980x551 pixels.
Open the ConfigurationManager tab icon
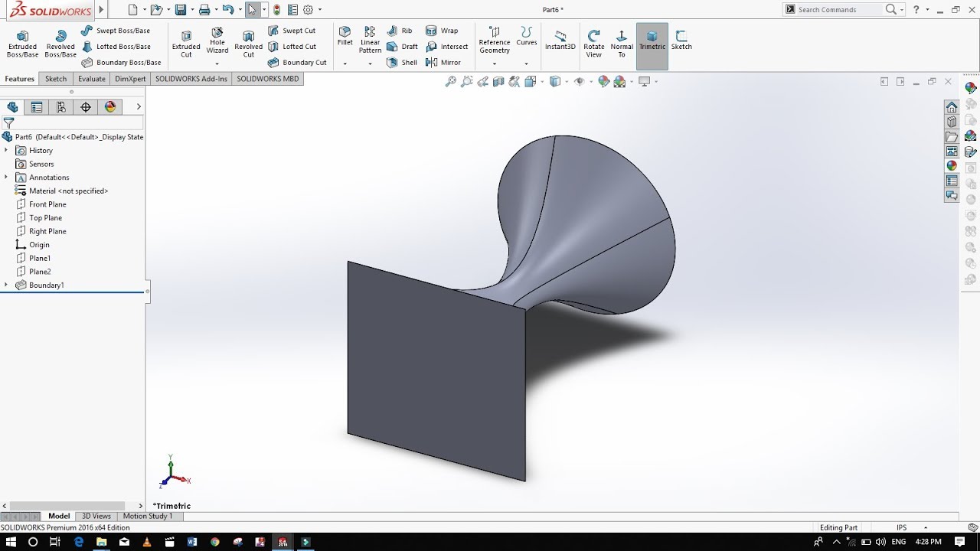[60, 107]
